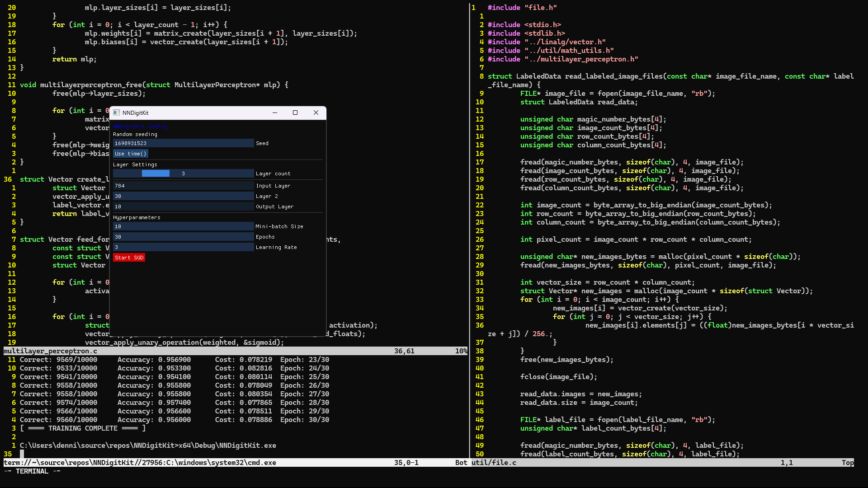Select the Input Layer field showing 784
868x488 pixels.
coord(183,186)
